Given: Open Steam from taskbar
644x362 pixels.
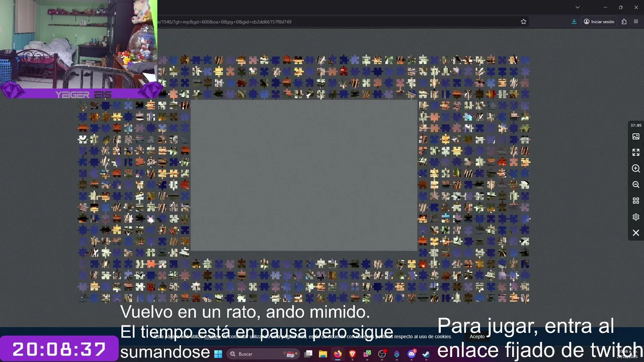Looking at the screenshot, I should [426, 354].
